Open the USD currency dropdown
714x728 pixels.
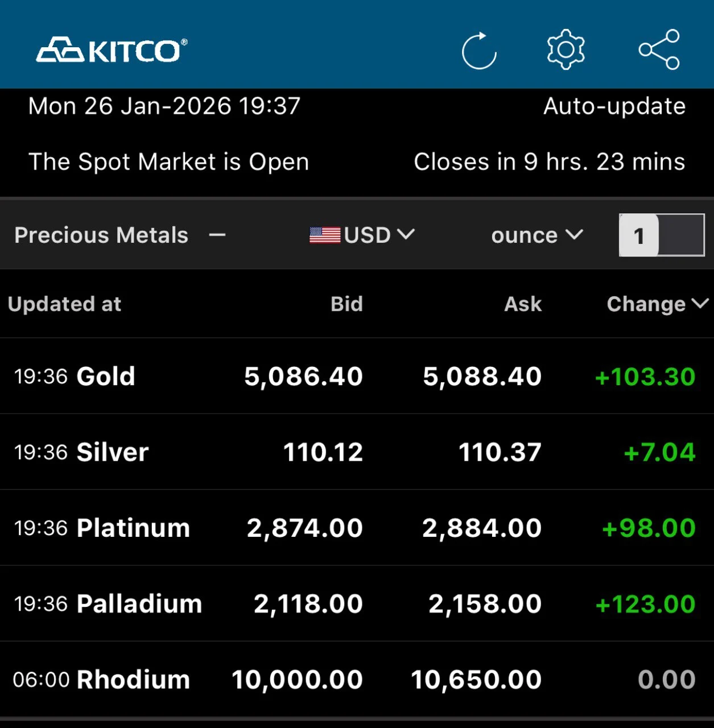point(378,235)
